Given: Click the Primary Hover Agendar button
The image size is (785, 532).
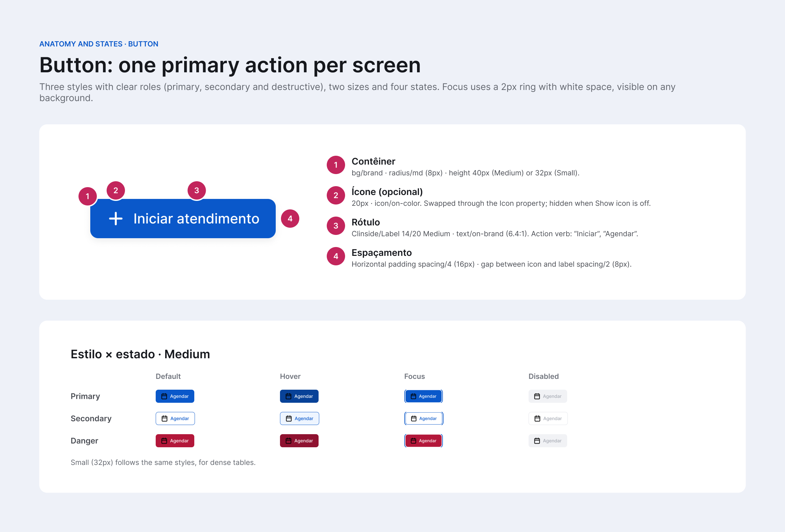Looking at the screenshot, I should click(299, 396).
